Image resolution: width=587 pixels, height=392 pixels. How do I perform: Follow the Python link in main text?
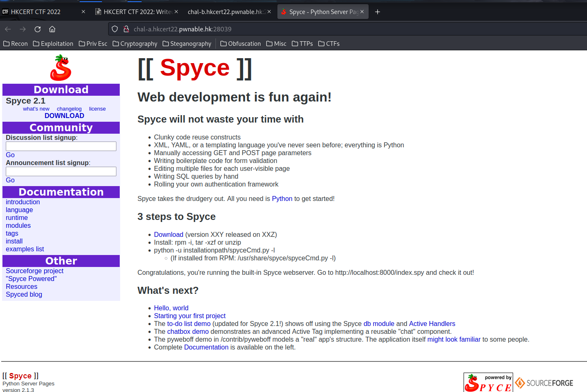pyautogui.click(x=282, y=199)
